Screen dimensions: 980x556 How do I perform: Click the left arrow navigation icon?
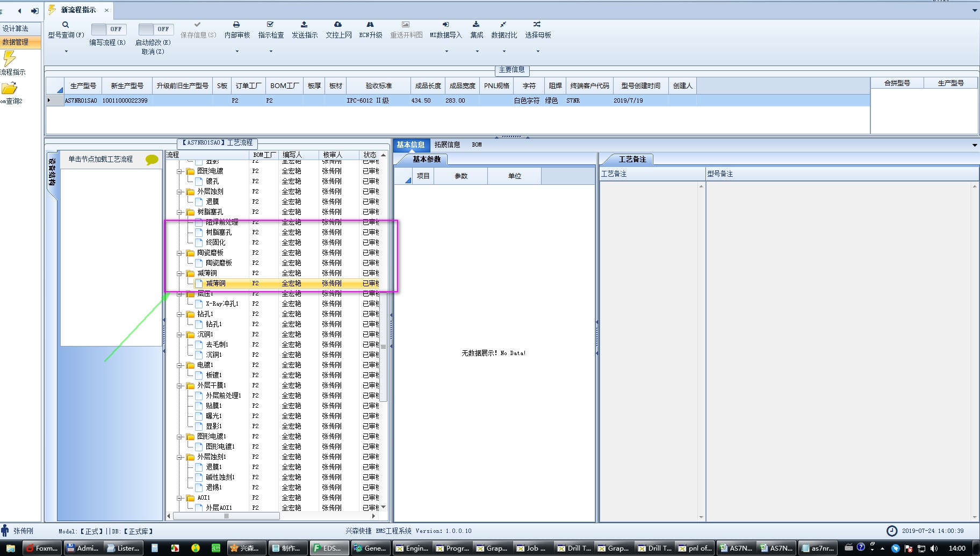pyautogui.click(x=20, y=11)
